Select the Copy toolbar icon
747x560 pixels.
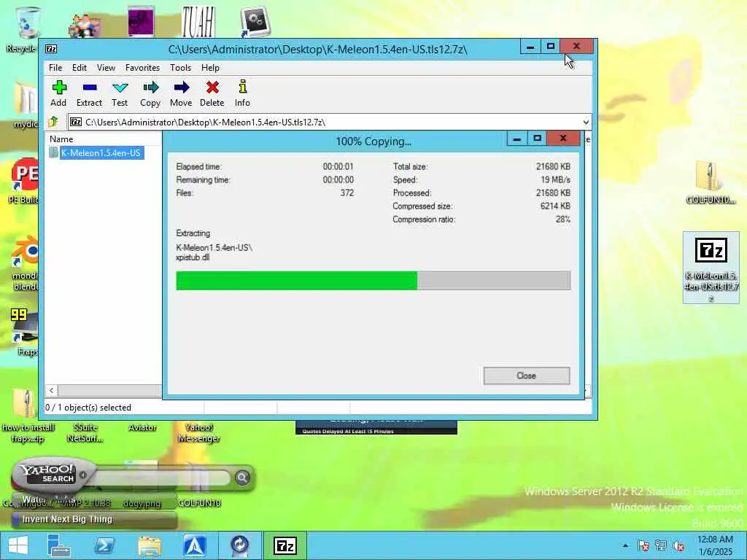tap(150, 93)
